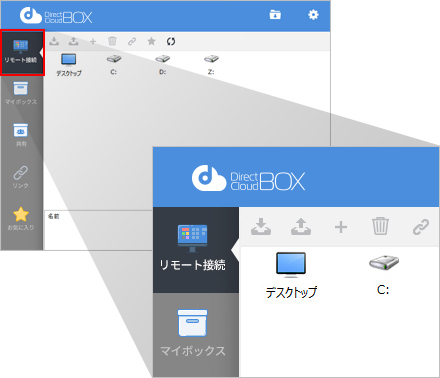Screen dimensions: 440x378
Task: Select デスクトップ icon in the small window
Action: tap(69, 65)
